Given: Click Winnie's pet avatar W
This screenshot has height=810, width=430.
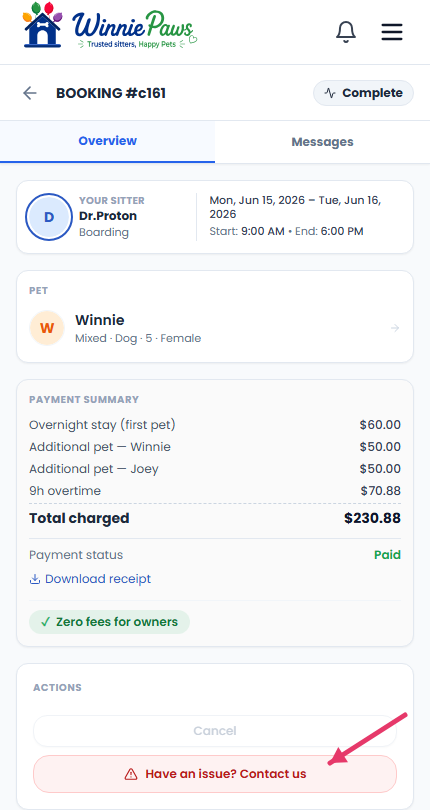Looking at the screenshot, I should click(47, 328).
